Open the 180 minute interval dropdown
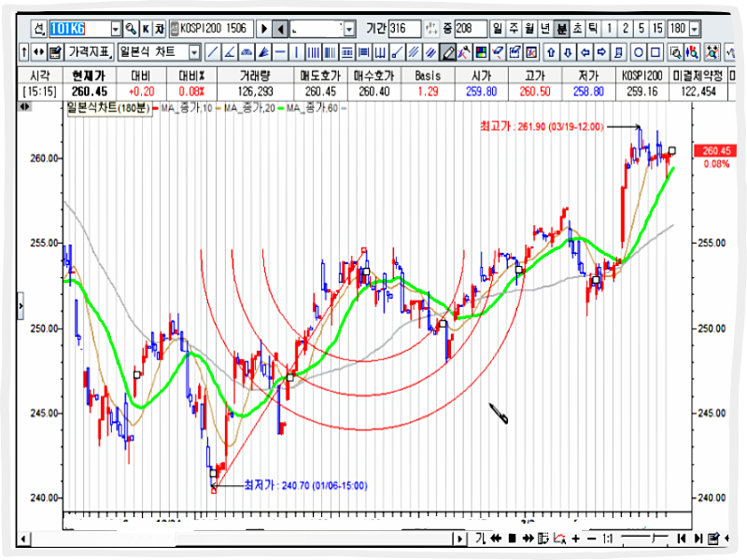 click(695, 29)
